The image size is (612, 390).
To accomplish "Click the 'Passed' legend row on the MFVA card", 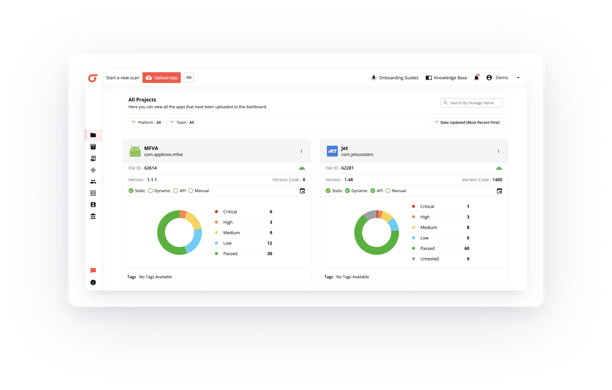I will pyautogui.click(x=244, y=254).
